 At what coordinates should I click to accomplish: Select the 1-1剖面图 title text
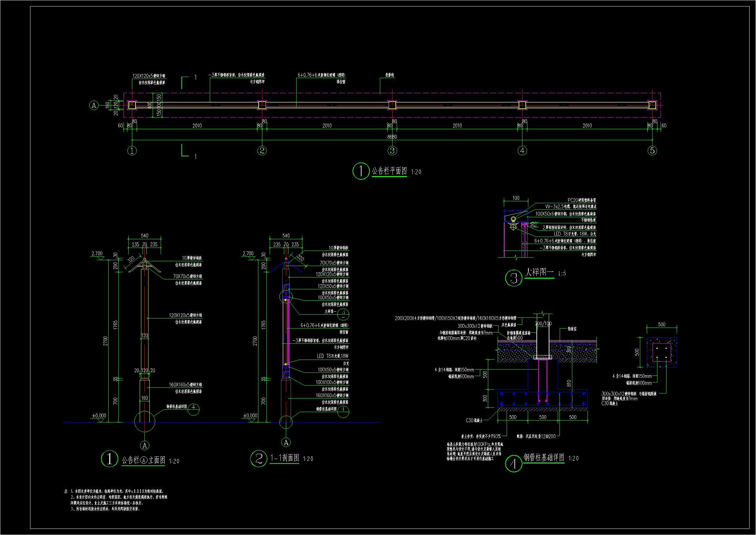coord(285,458)
